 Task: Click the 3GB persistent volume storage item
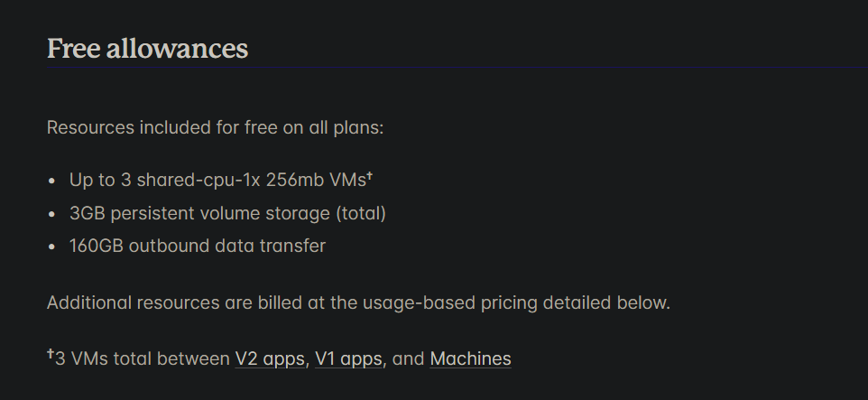pyautogui.click(x=227, y=213)
